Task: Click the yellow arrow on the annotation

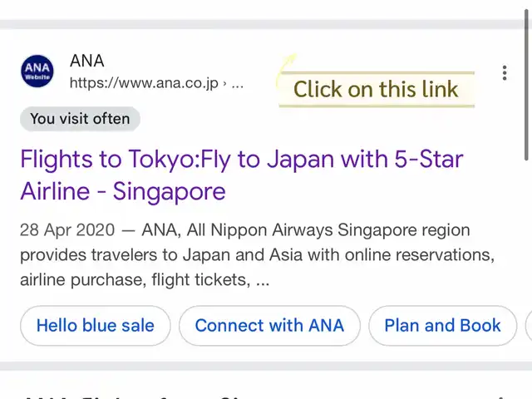Action: pos(286,68)
